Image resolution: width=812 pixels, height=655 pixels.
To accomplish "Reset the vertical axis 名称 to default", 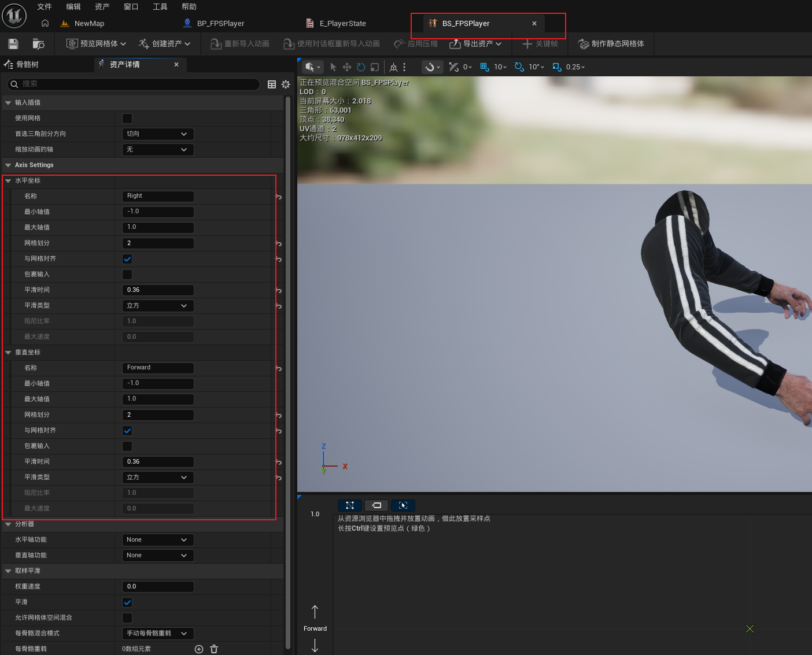I will 278,368.
